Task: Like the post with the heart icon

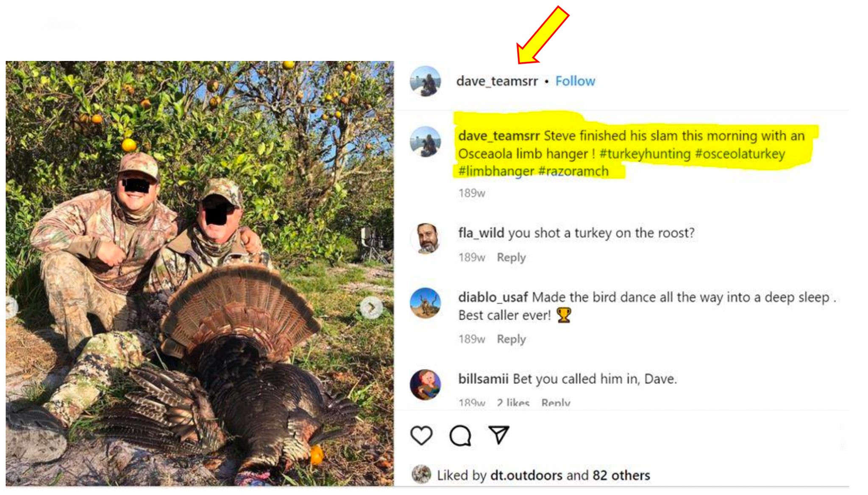Action: 421,435
